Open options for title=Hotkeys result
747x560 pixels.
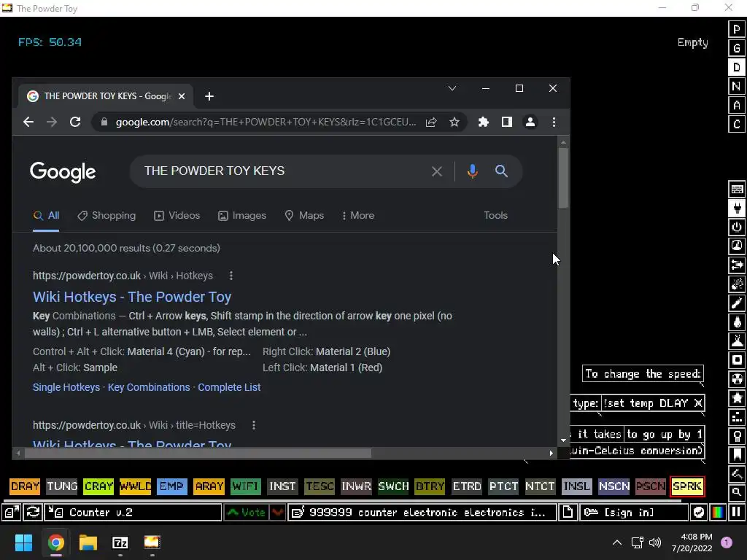tap(254, 425)
